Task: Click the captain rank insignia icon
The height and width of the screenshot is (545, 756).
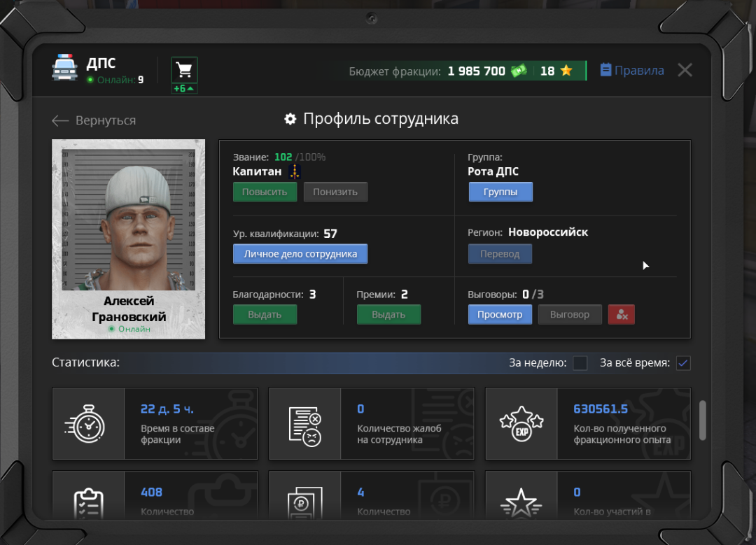Action: [x=295, y=171]
